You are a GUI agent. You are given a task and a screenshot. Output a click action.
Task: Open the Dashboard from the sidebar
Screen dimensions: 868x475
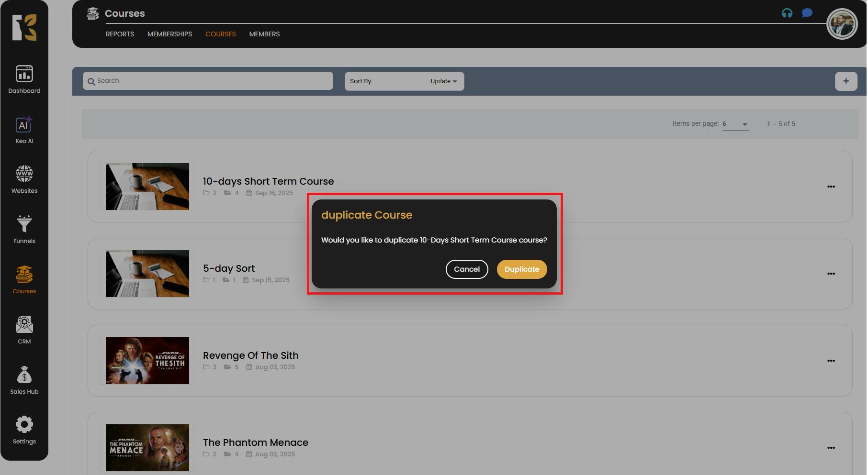click(24, 79)
